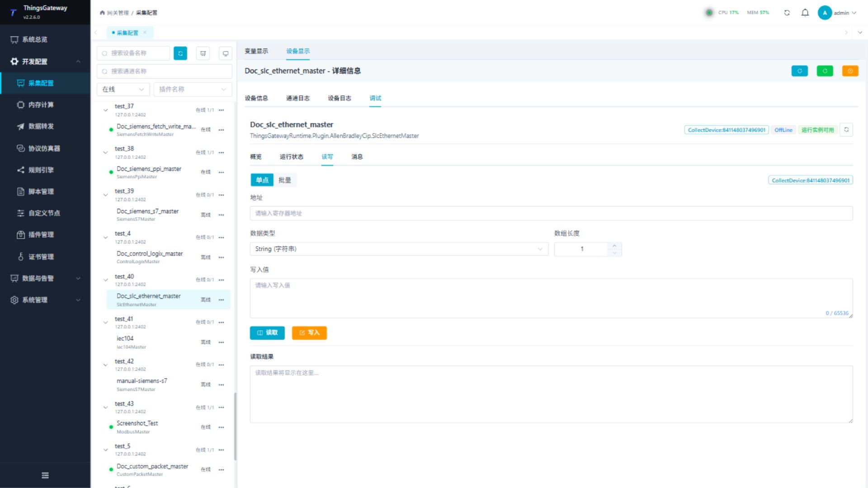
Task: Click the 读取 button
Action: click(267, 333)
